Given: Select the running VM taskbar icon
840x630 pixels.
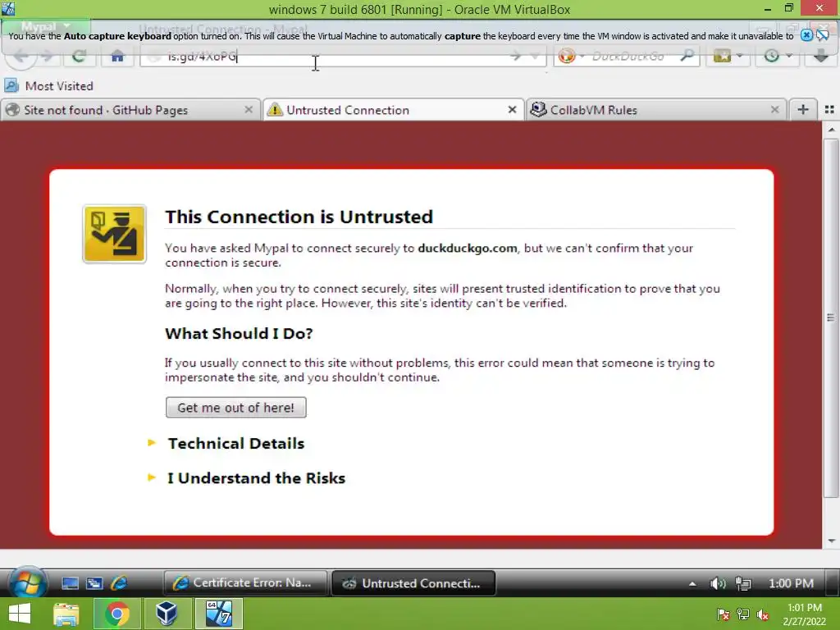Looking at the screenshot, I should pos(218,614).
